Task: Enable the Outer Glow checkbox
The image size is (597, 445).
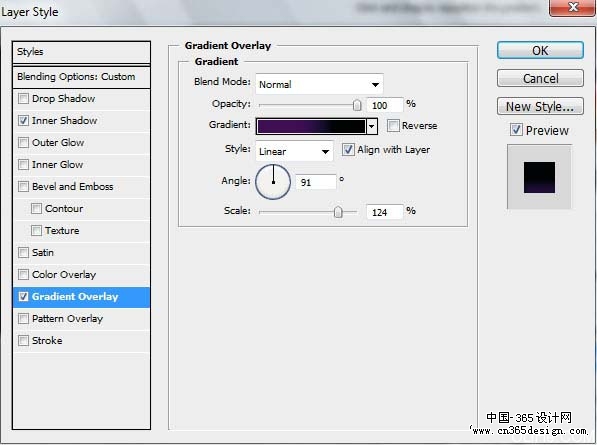Action: (23, 143)
